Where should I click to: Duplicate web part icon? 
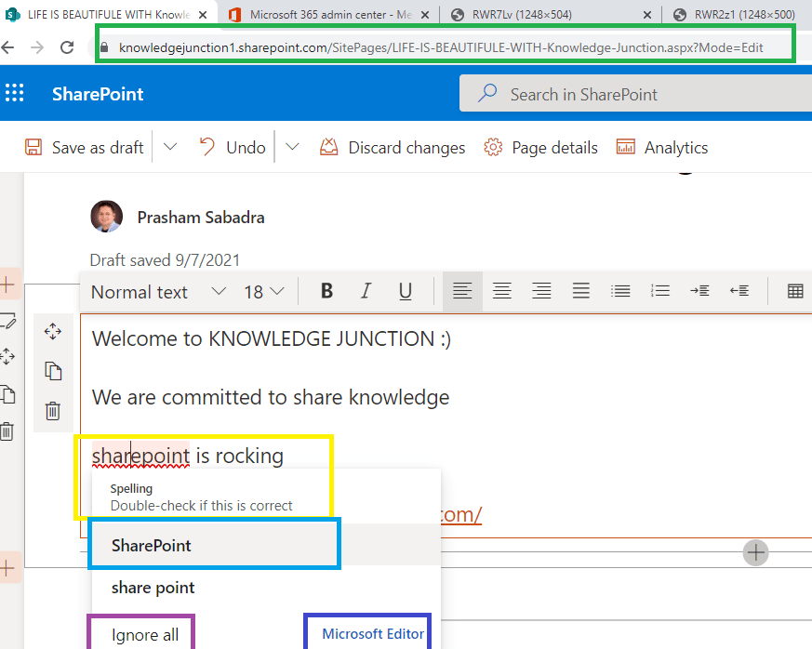(53, 371)
